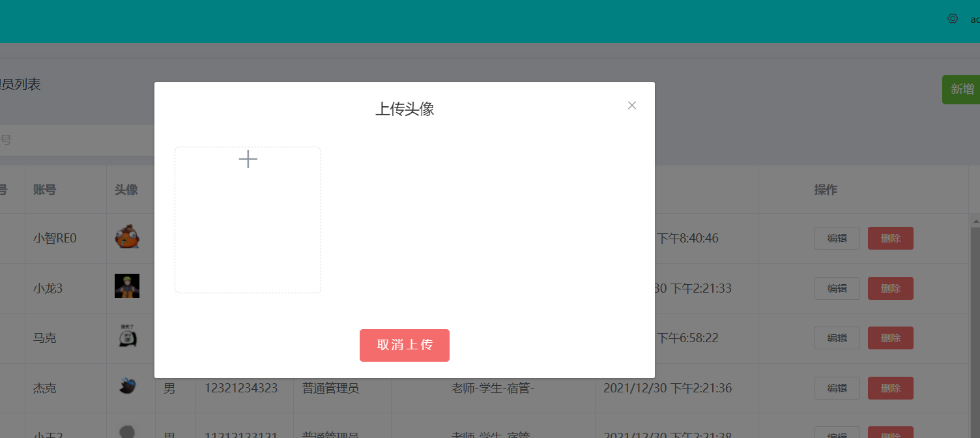Click the vertical scrollbar on the right edge
Viewport: 980px width, 438px height.
coord(976,261)
